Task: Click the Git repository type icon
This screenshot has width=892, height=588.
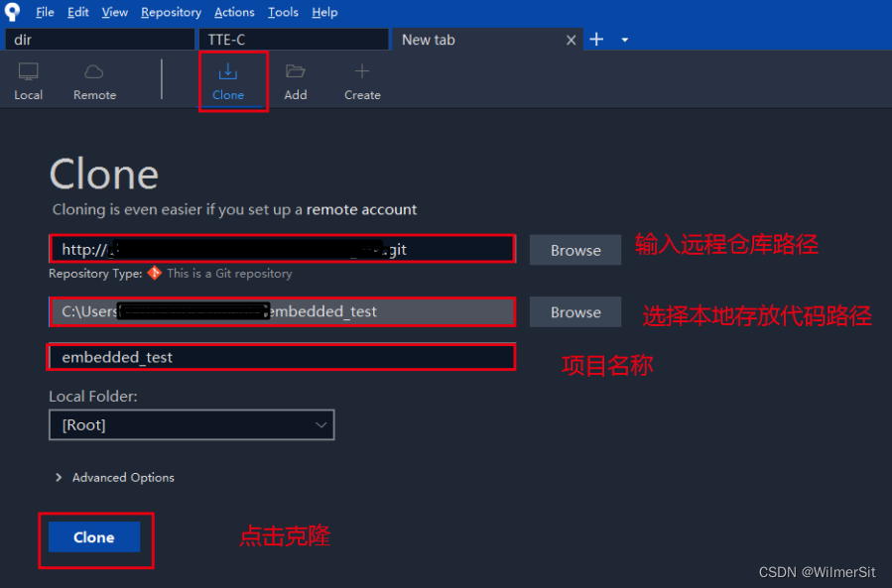Action: tap(154, 273)
